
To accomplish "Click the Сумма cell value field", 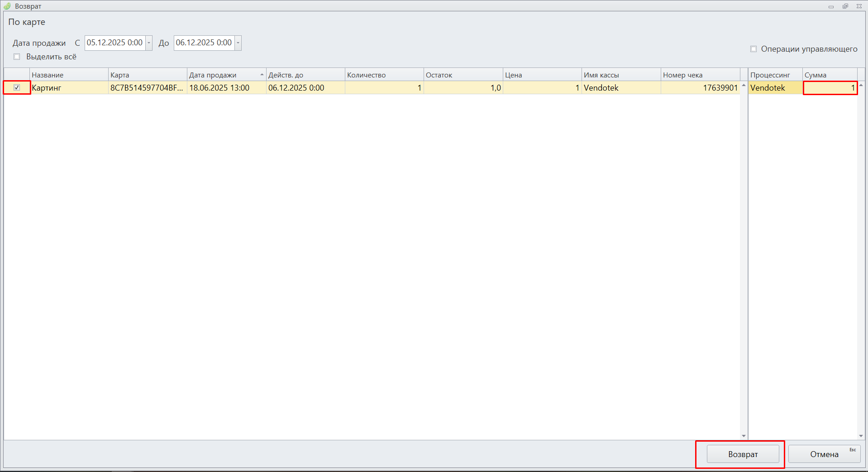I will click(830, 88).
